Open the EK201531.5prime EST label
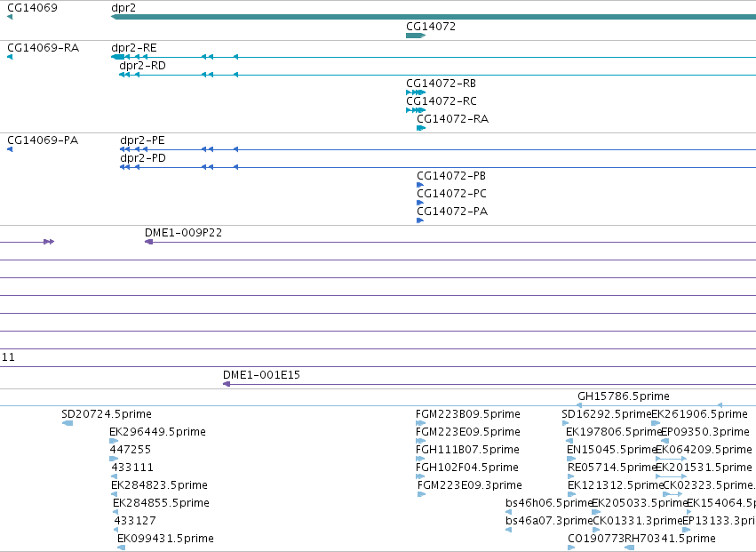Image resolution: width=756 pixels, height=552 pixels. (704, 468)
